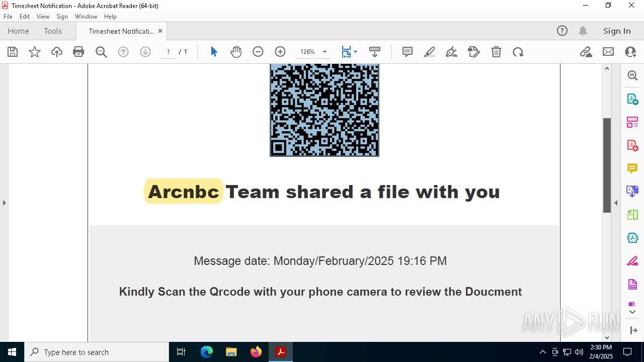This screenshot has width=644, height=362.
Task: Add a sticky note comment
Action: coord(408,52)
